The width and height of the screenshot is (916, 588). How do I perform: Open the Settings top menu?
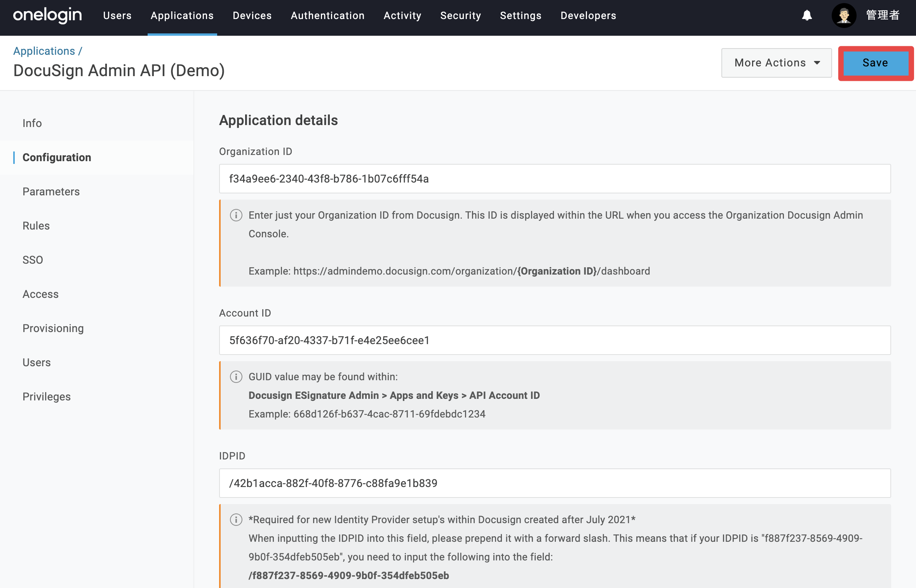click(x=521, y=16)
